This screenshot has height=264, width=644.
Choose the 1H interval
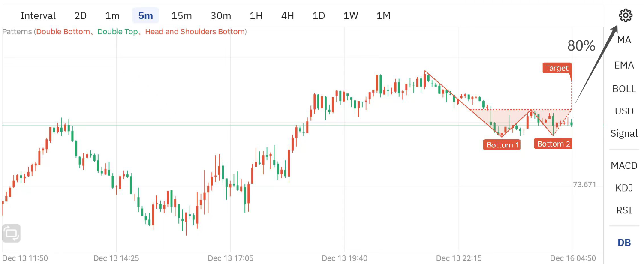(256, 16)
